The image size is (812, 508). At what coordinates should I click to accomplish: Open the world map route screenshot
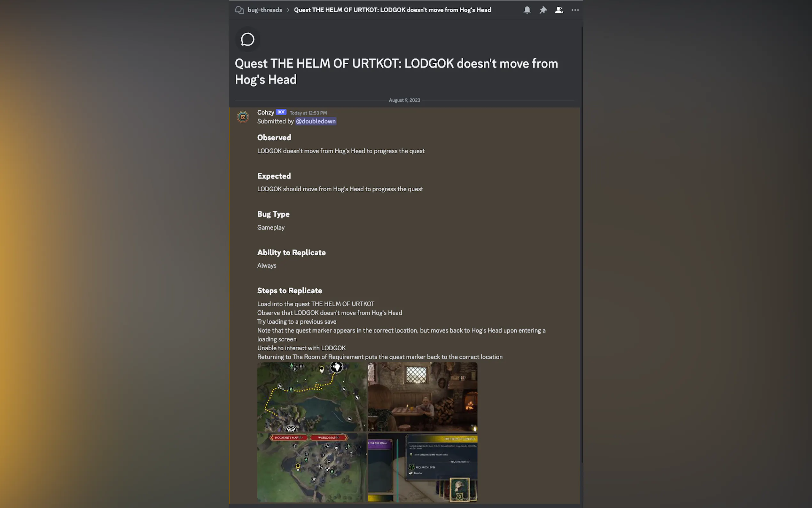click(x=311, y=396)
